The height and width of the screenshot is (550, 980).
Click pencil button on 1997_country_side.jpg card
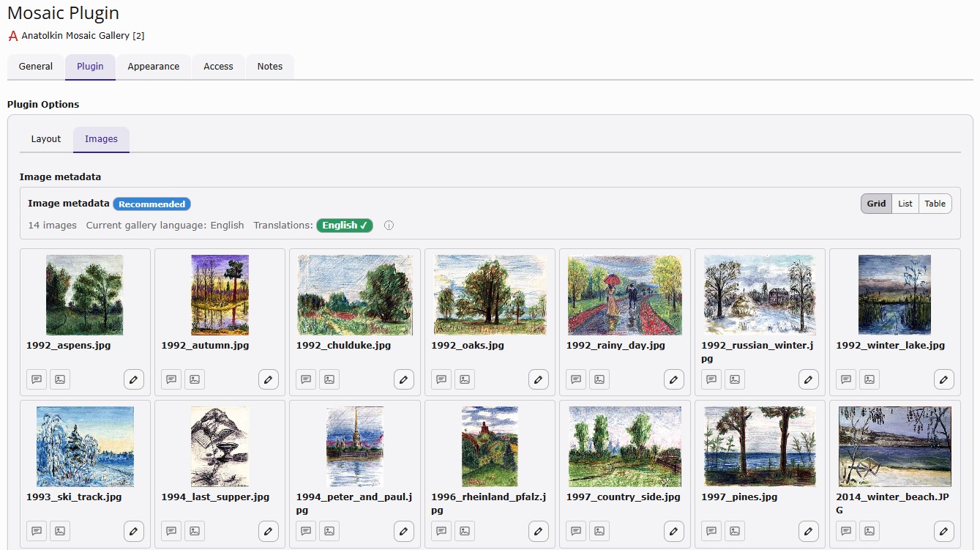click(673, 531)
